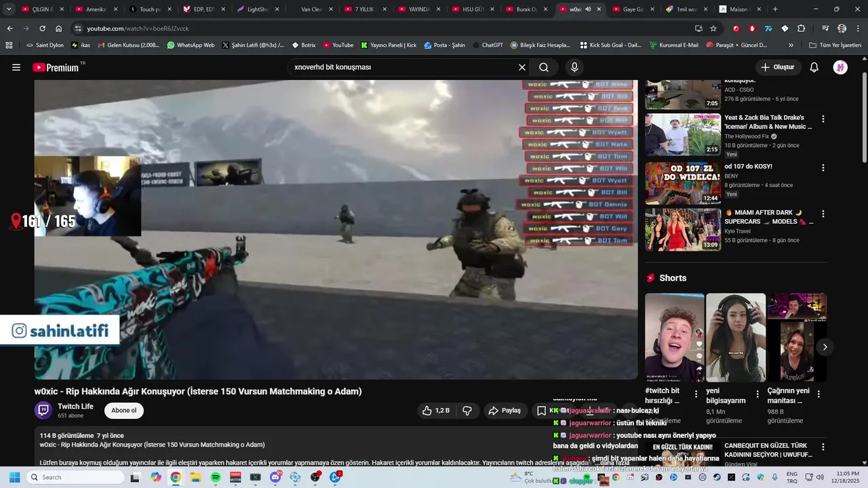Click install app icon in address bar
This screenshot has width=868, height=488.
tap(698, 28)
